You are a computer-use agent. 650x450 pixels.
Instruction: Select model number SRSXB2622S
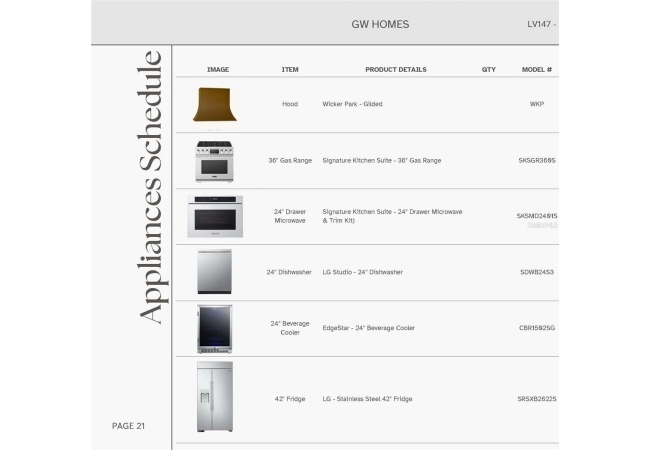click(x=537, y=399)
